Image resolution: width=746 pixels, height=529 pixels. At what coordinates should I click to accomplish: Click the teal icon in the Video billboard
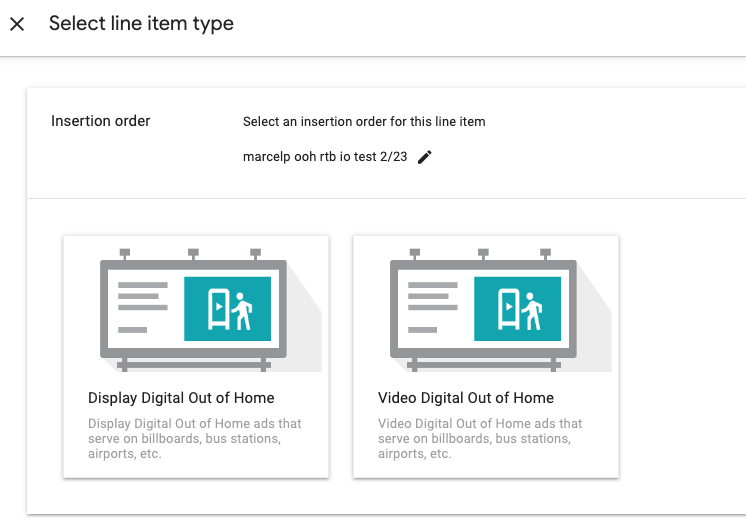click(x=517, y=308)
